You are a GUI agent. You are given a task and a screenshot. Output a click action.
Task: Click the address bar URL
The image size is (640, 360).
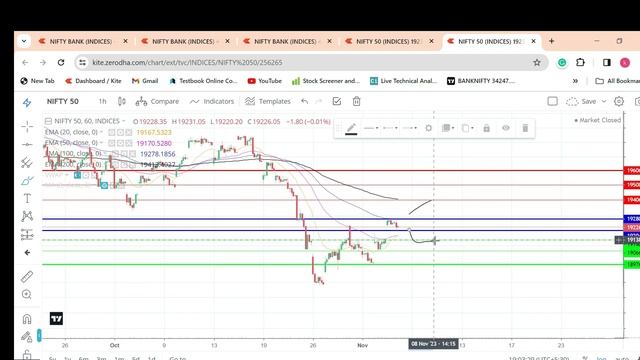click(187, 62)
